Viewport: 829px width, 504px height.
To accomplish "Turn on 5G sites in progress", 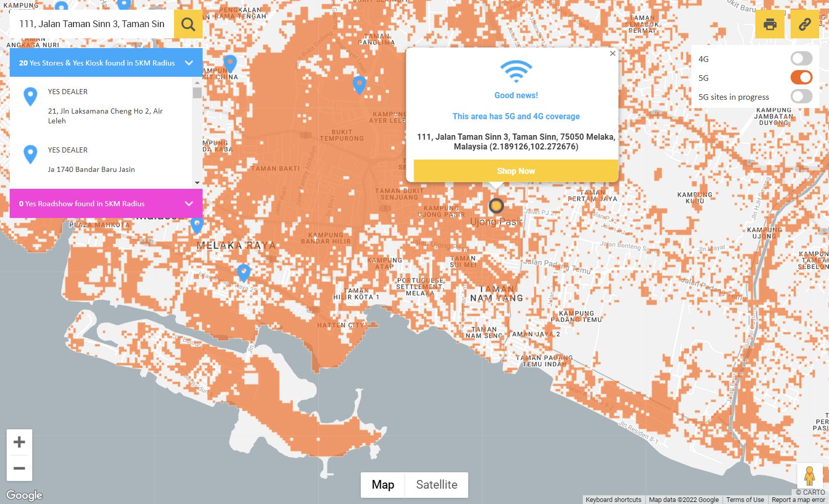I will pos(800,96).
